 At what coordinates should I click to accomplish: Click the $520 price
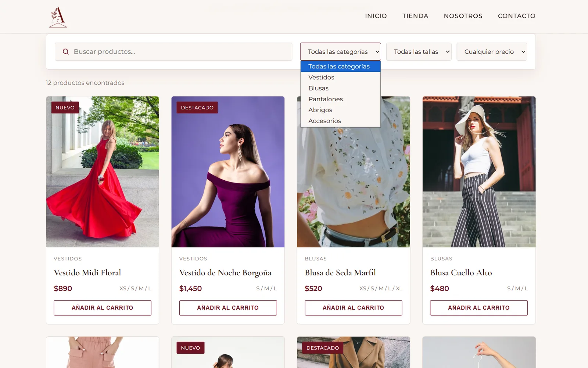tap(313, 289)
